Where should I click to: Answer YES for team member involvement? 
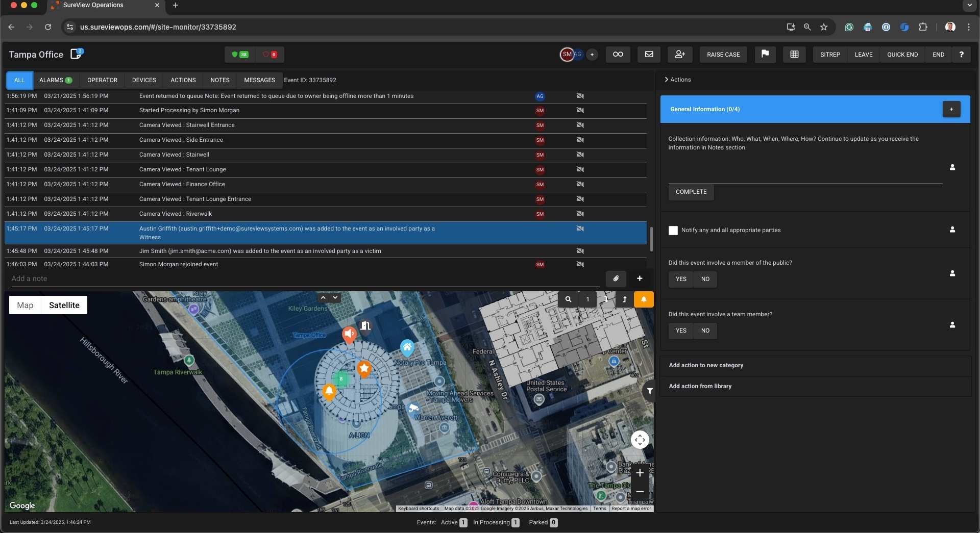[x=681, y=331]
